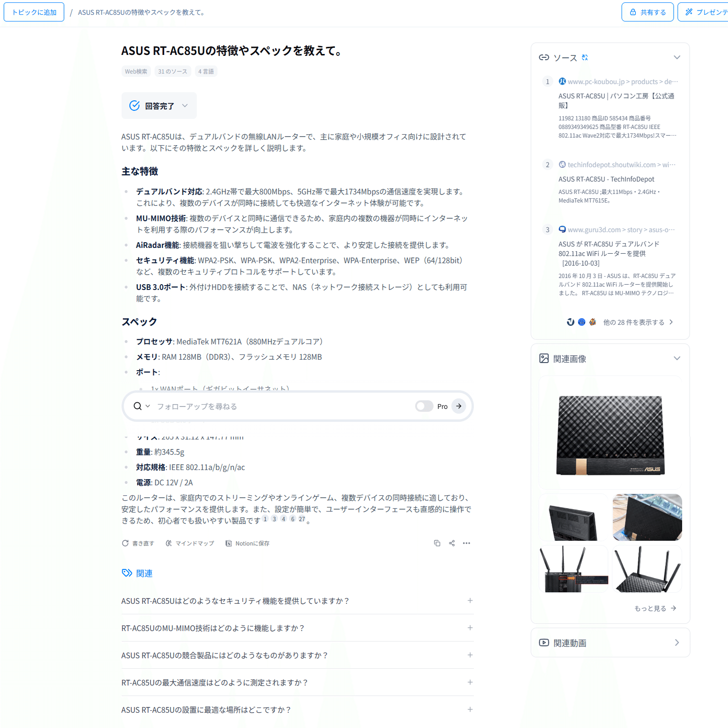
Task: Click the 書き直す rewrite icon
Action: point(125,543)
